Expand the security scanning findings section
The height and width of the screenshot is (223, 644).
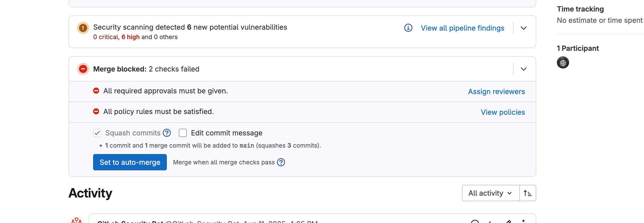point(524,28)
